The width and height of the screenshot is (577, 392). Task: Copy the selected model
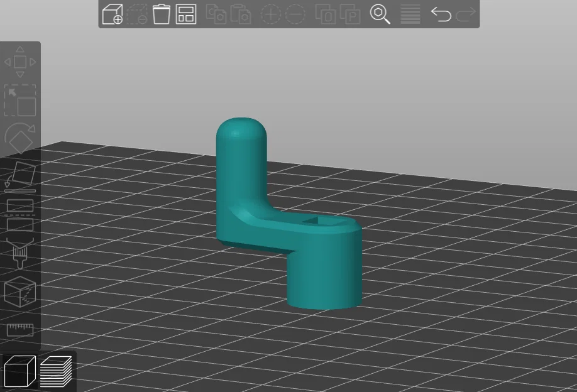tap(217, 14)
